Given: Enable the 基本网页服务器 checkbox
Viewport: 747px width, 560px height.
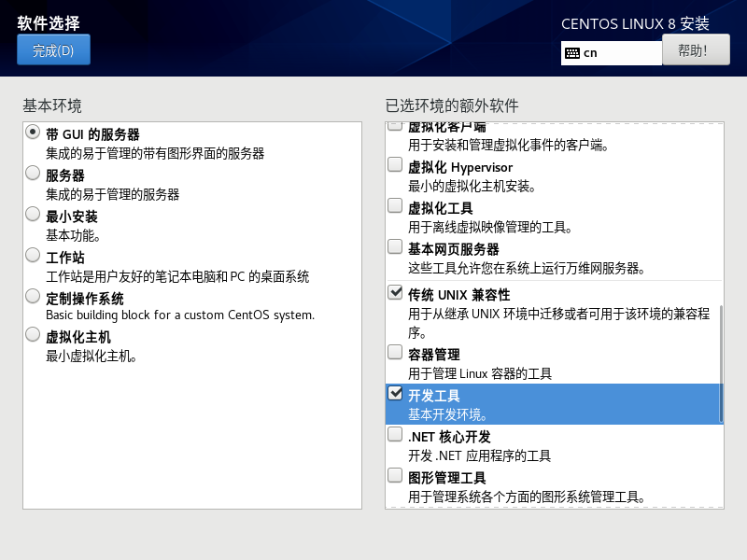Looking at the screenshot, I should point(395,246).
